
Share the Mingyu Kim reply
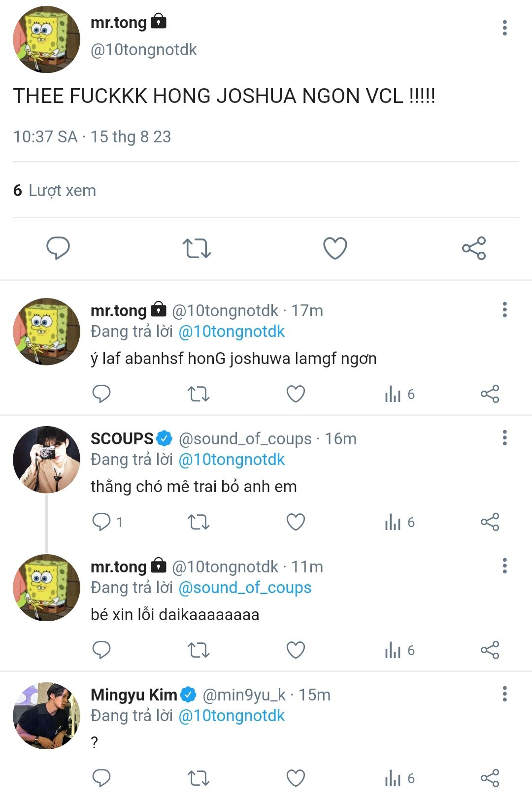coord(490,778)
